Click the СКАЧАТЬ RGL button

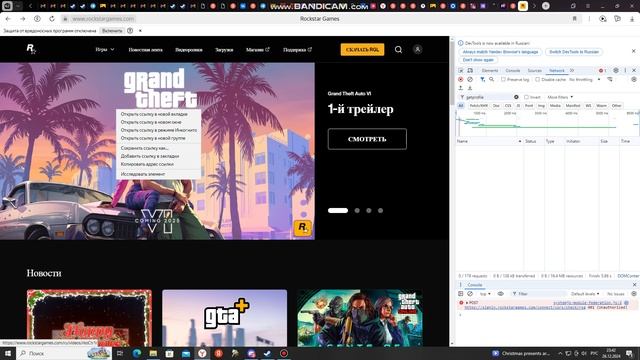point(362,49)
